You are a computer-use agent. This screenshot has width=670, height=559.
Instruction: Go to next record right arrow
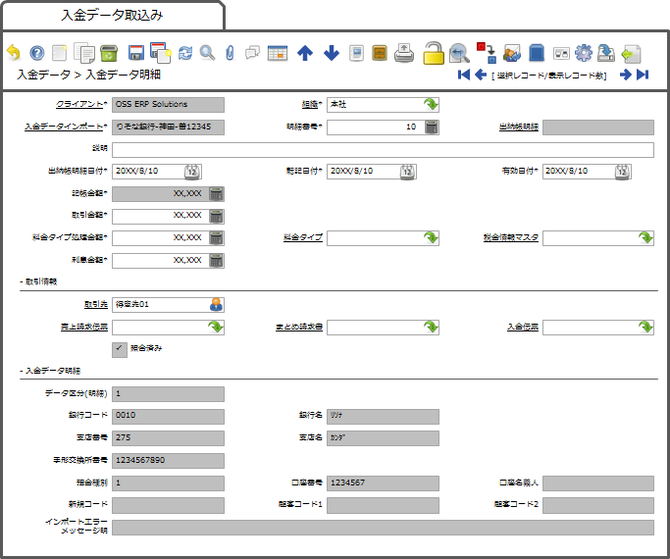tap(626, 75)
